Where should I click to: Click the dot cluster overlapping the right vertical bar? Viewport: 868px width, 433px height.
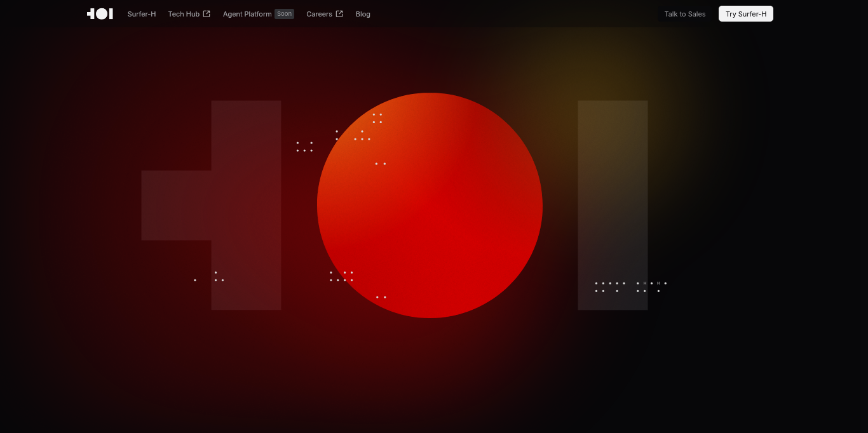point(610,287)
